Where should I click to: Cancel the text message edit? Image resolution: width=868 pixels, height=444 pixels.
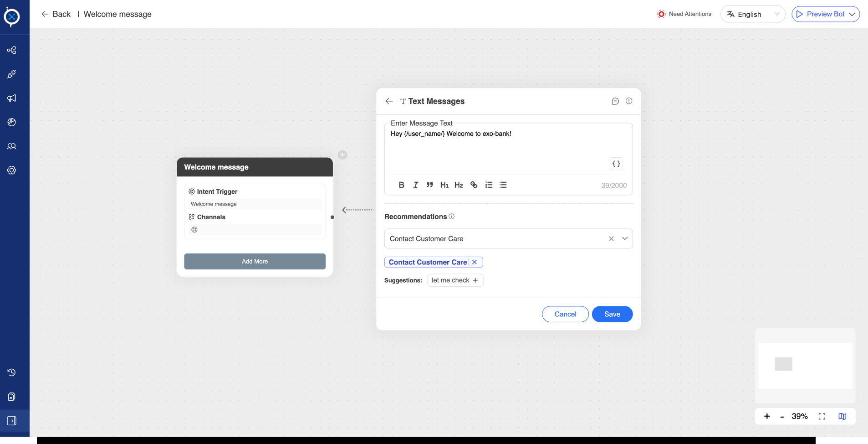click(565, 314)
